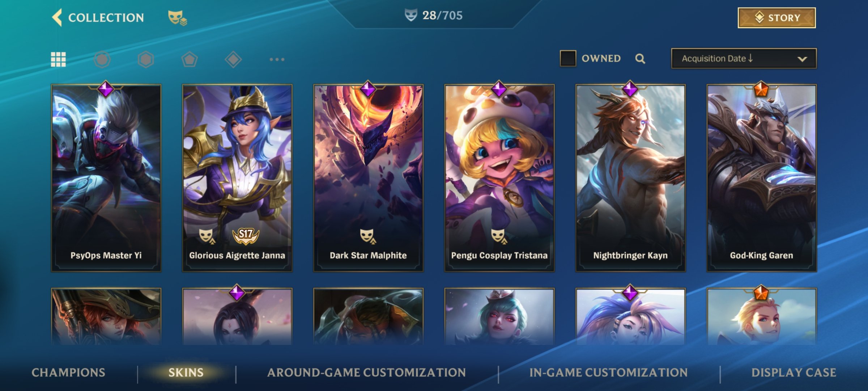Tick the Owned checkbox

pyautogui.click(x=568, y=58)
